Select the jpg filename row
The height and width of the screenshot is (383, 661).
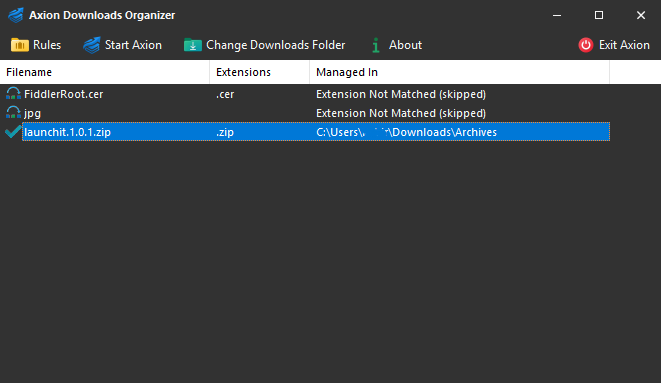pyautogui.click(x=32, y=113)
